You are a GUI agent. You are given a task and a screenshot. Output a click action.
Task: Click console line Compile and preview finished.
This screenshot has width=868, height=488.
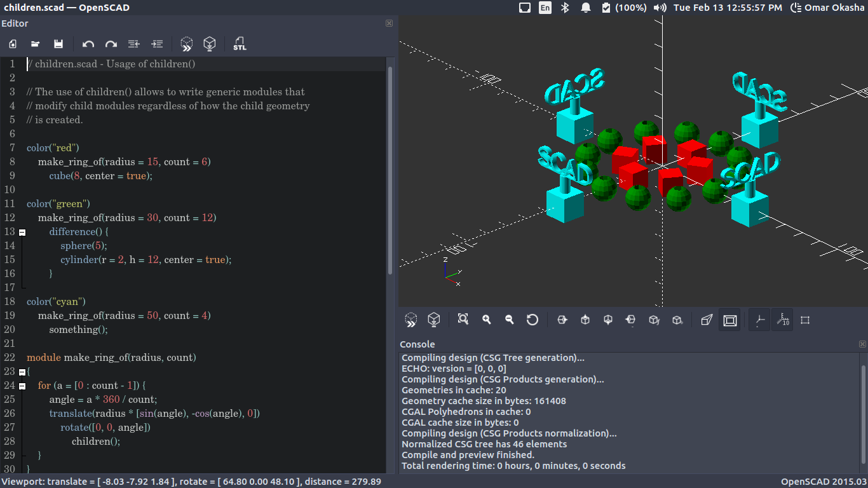coord(468,455)
